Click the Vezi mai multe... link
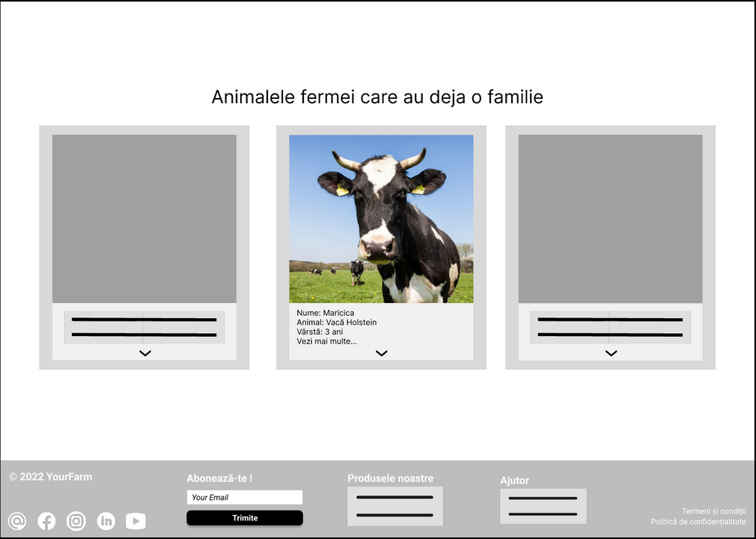756x539 pixels. pos(326,341)
